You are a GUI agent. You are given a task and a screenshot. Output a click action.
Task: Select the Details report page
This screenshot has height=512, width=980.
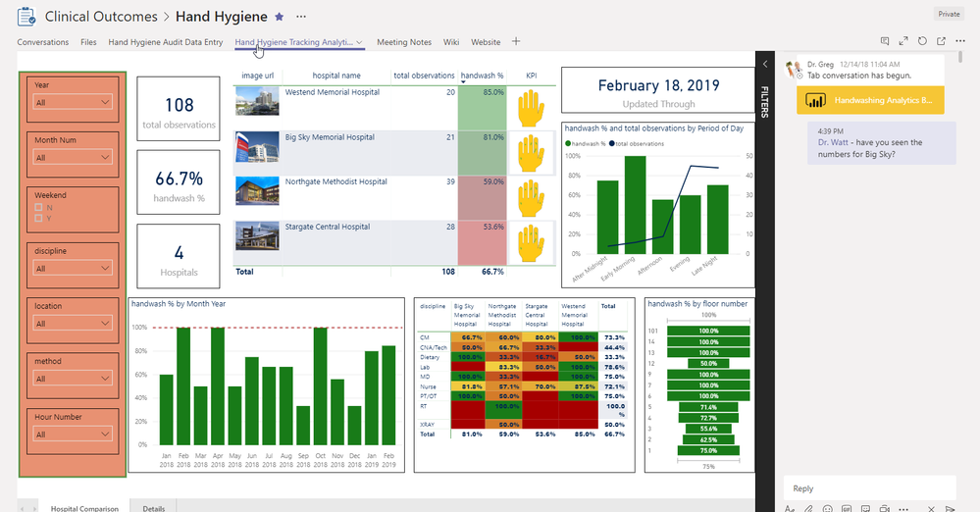(154, 508)
